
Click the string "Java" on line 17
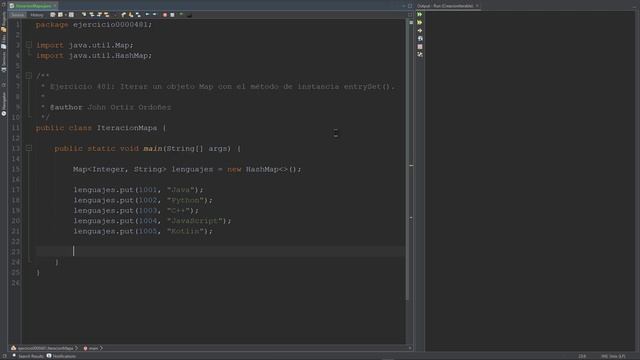(180, 189)
